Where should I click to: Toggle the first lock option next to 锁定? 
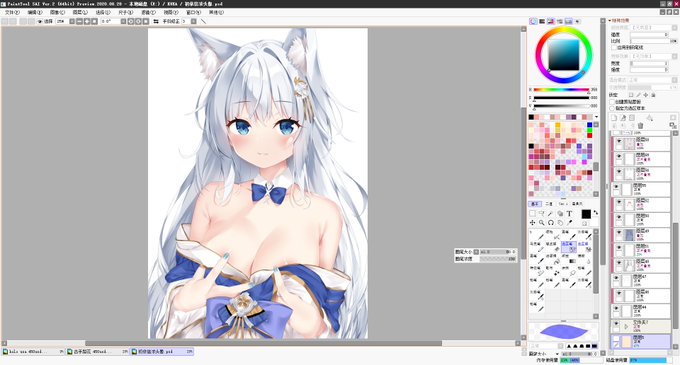click(x=631, y=95)
